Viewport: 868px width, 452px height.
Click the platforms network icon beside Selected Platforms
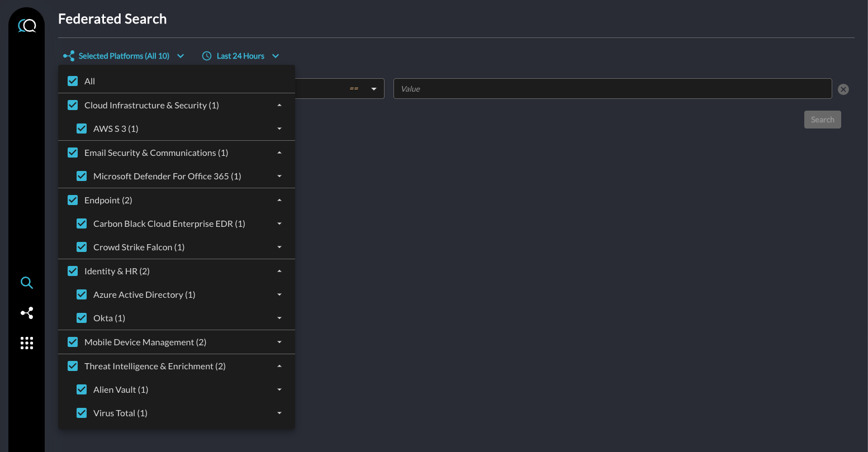[x=69, y=56]
